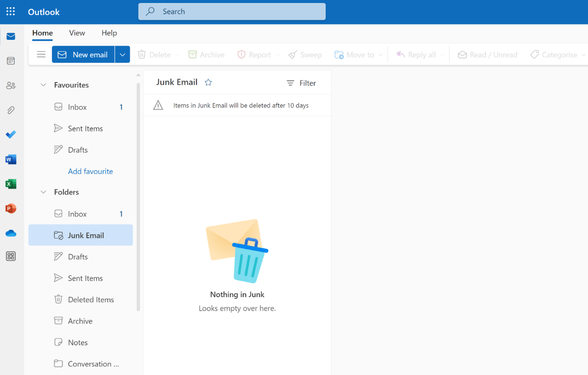The height and width of the screenshot is (375, 588).
Task: Star Junk Email as a favourite
Action: point(208,82)
